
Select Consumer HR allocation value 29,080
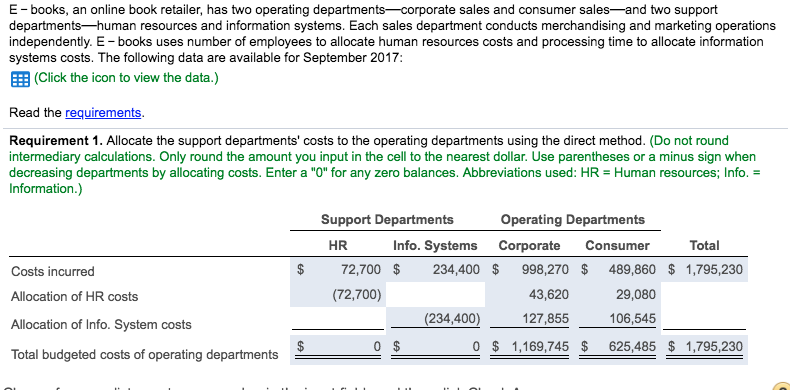(626, 294)
